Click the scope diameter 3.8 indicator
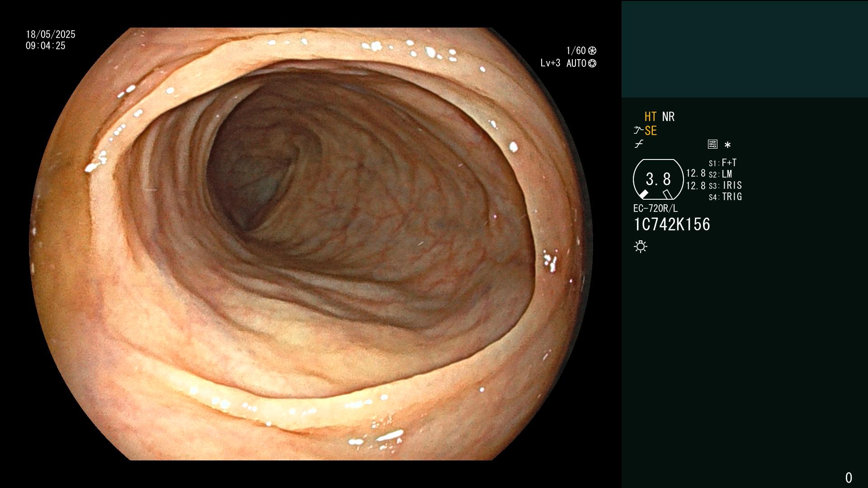 (658, 179)
